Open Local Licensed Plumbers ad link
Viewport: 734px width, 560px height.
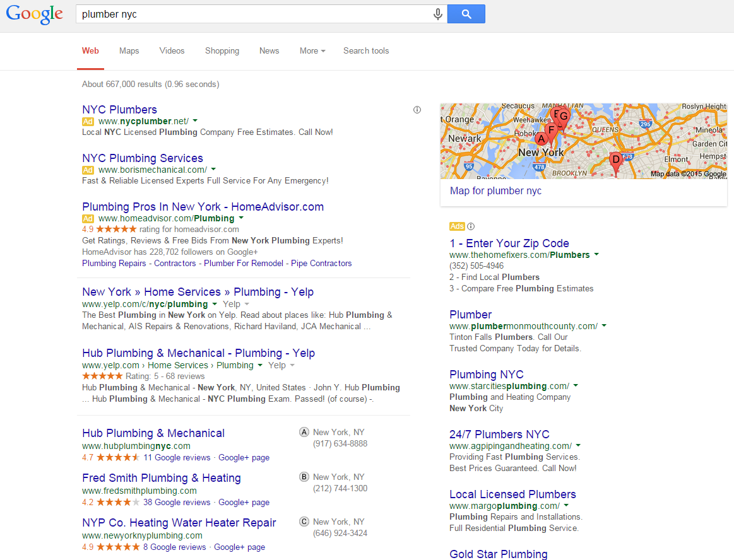coord(512,494)
